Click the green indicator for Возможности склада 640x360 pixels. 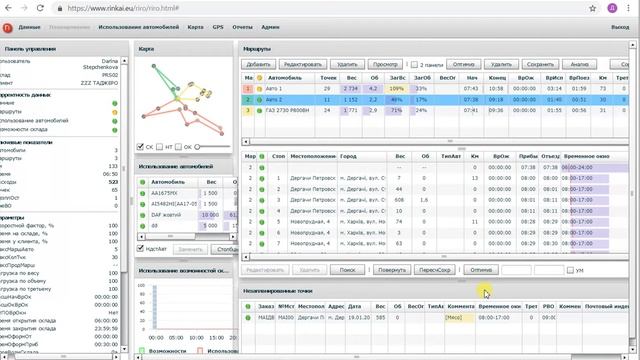coord(115,130)
